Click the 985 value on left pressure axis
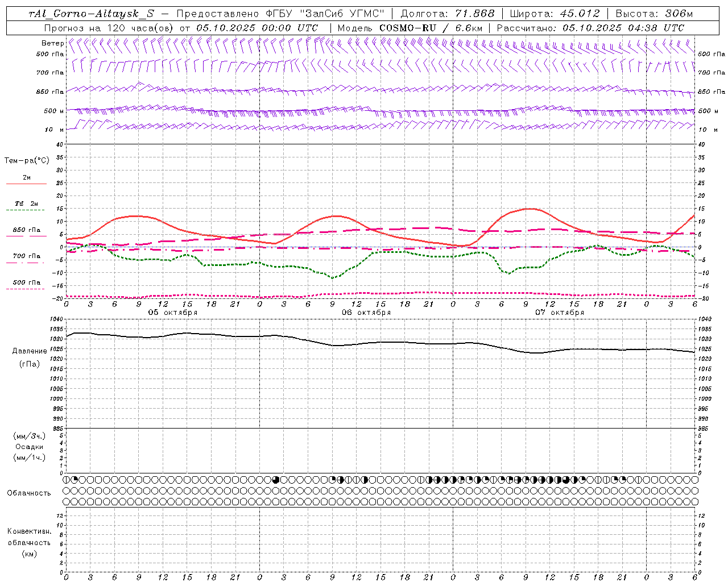The image size is (728, 582). click(58, 429)
